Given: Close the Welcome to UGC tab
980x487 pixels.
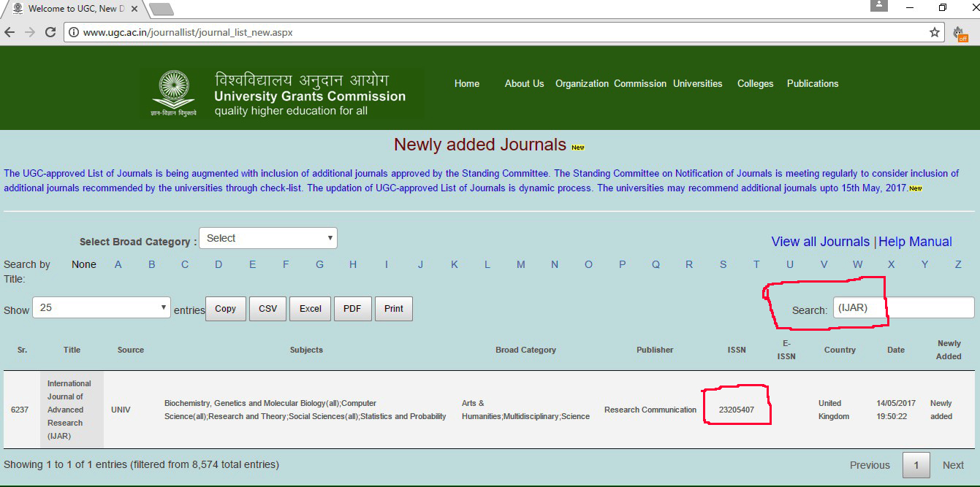Looking at the screenshot, I should click(134, 9).
